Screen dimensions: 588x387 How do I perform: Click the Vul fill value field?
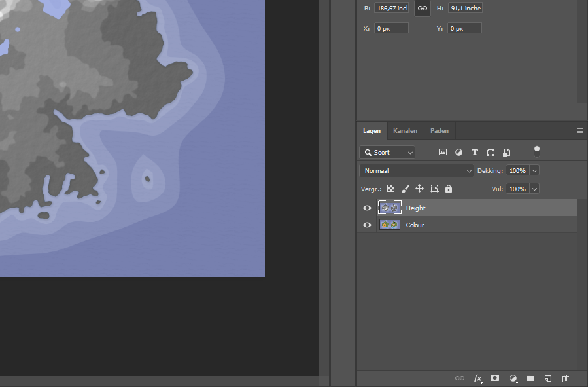pyautogui.click(x=517, y=189)
